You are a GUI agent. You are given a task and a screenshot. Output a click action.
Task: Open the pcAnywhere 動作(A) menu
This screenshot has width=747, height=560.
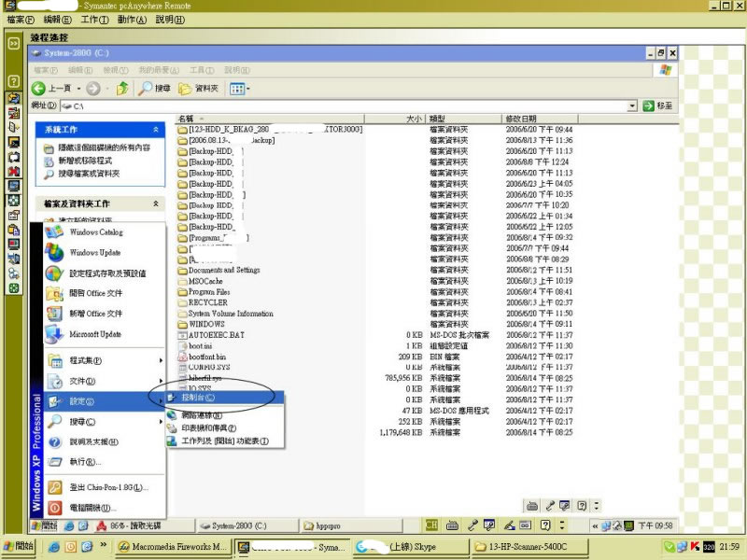(132, 20)
